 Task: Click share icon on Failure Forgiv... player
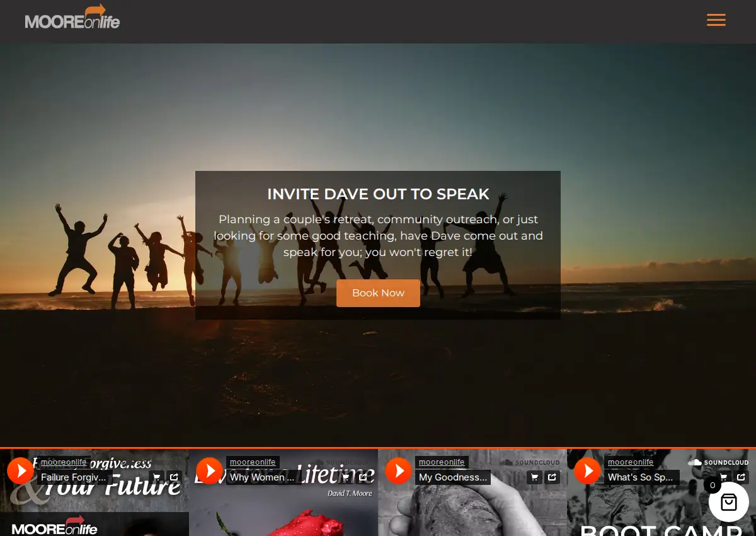click(175, 477)
